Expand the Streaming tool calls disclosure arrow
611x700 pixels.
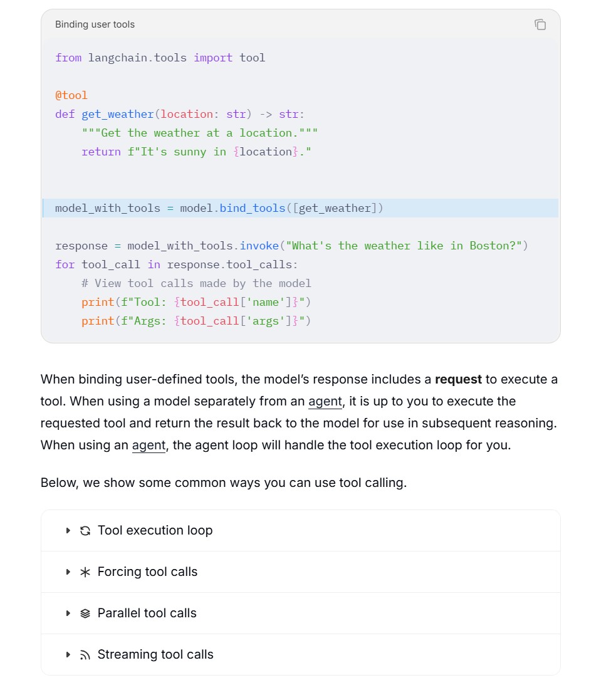click(x=68, y=655)
